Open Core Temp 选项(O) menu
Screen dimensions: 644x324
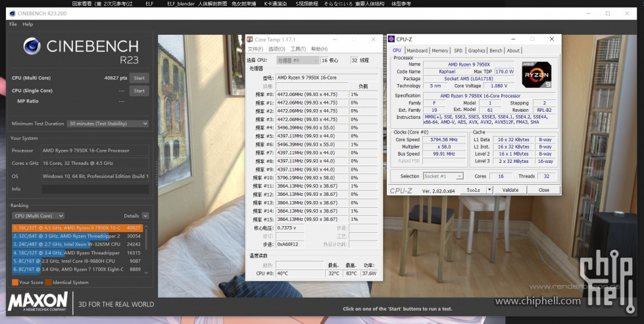pyautogui.click(x=277, y=49)
